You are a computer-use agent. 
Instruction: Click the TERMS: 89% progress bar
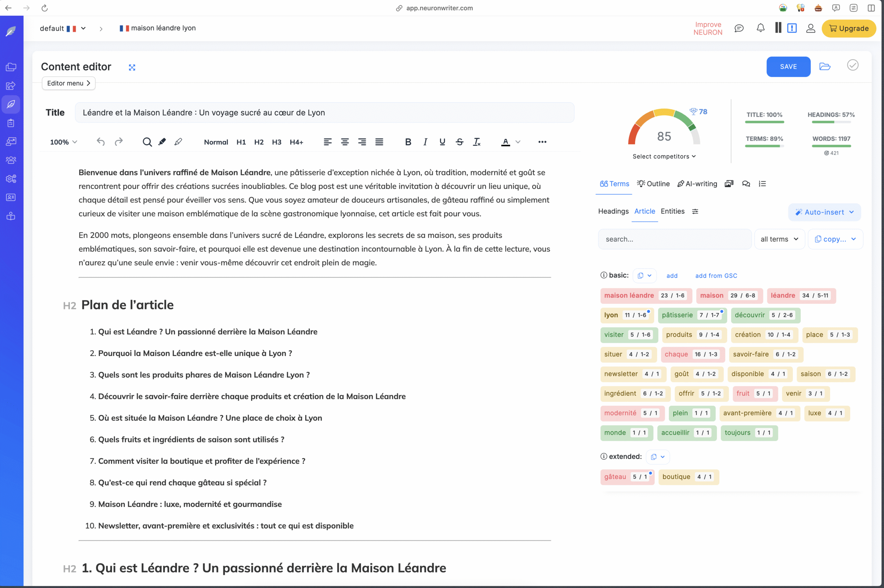click(764, 146)
